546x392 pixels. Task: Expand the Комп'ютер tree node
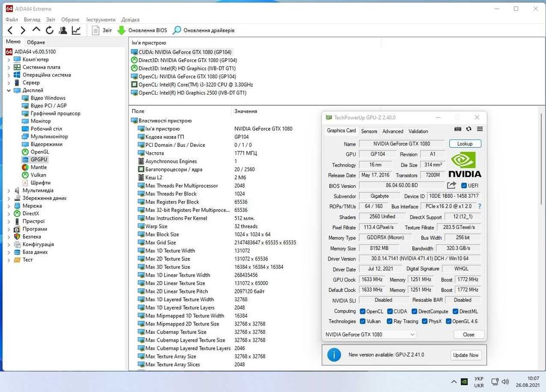[x=9, y=60]
